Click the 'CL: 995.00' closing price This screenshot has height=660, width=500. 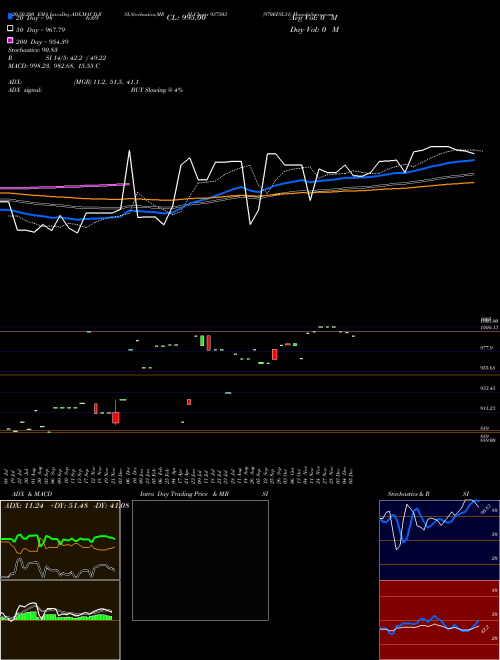coord(186,18)
